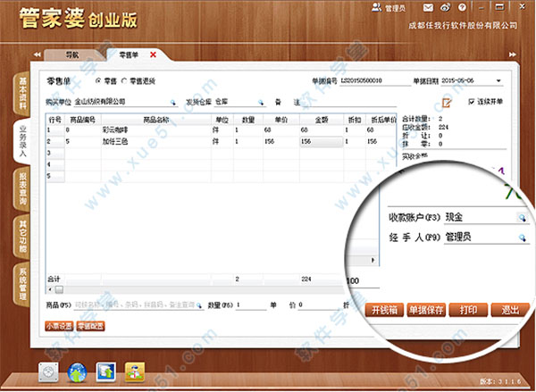Open 基本资料 side tab
Screen dimensions: 536x392
click(x=22, y=93)
